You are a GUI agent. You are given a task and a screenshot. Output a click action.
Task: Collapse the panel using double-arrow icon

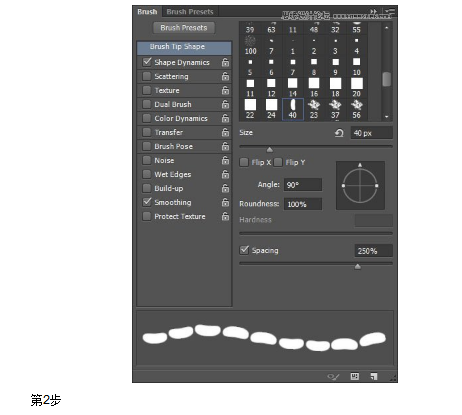click(x=374, y=12)
